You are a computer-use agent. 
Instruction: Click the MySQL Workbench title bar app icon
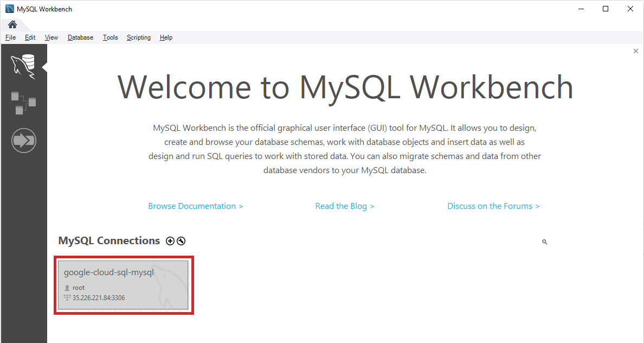point(9,9)
